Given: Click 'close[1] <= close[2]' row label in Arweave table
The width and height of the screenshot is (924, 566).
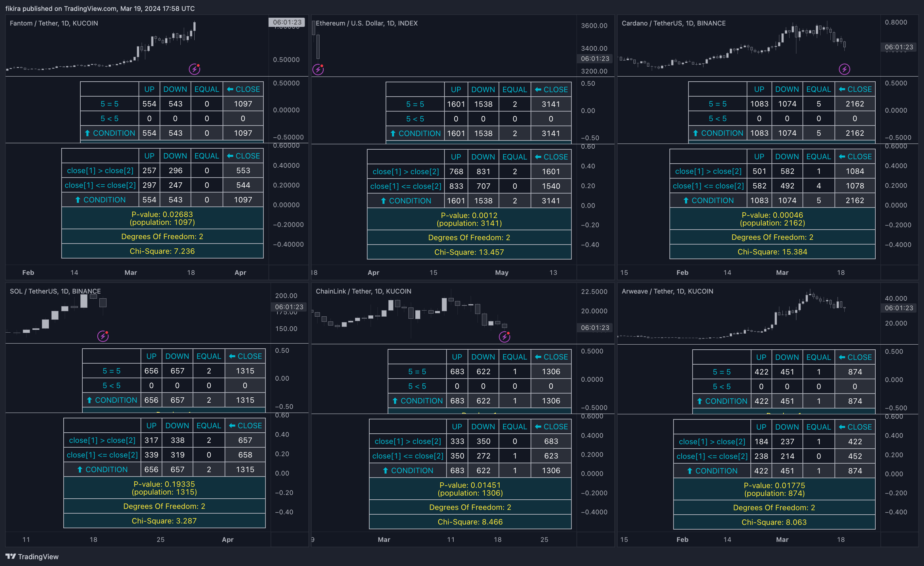Looking at the screenshot, I should pos(712,456).
